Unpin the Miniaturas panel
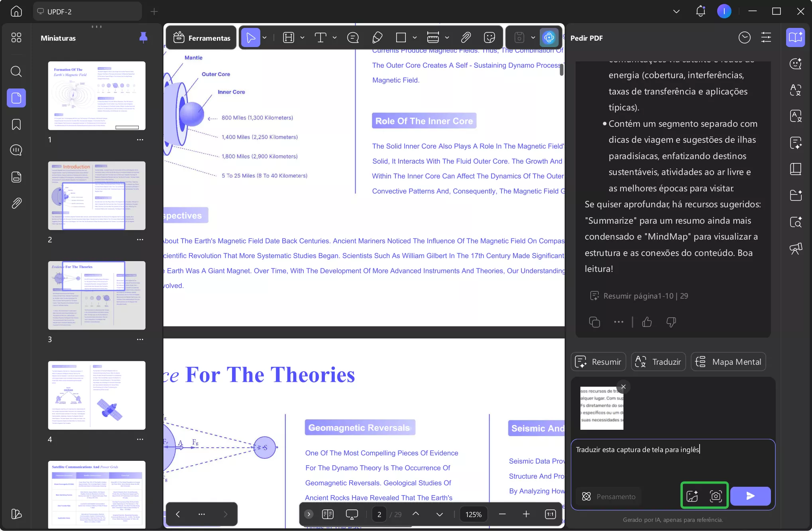 [x=143, y=37]
